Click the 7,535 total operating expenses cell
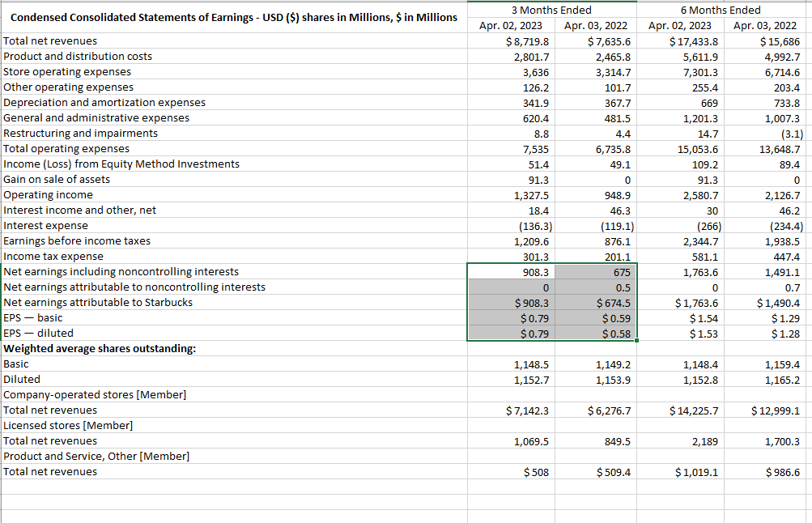 point(511,149)
